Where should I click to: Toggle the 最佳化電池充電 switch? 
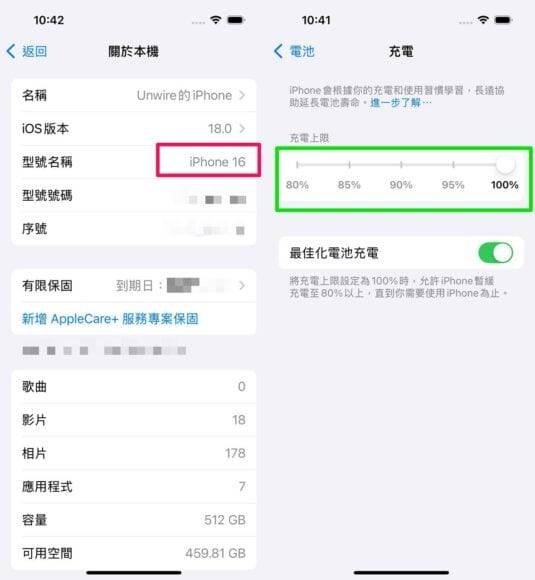(495, 253)
